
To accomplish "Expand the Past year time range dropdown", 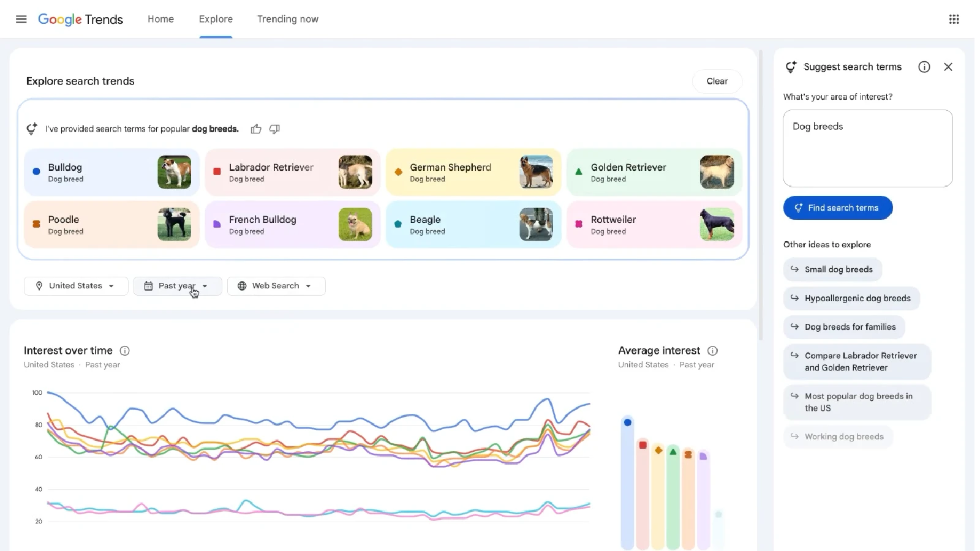I will 177,286.
